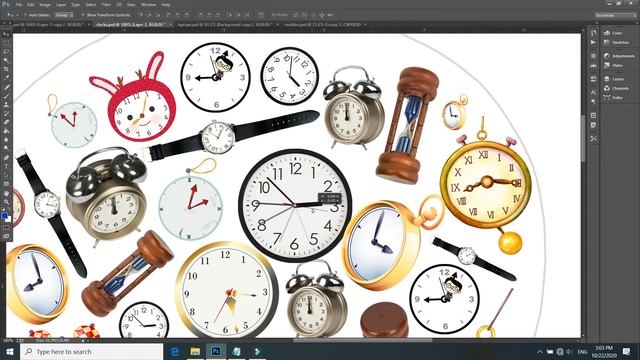
Task: Click the blue foreground color swatch
Action: [x=4, y=215]
